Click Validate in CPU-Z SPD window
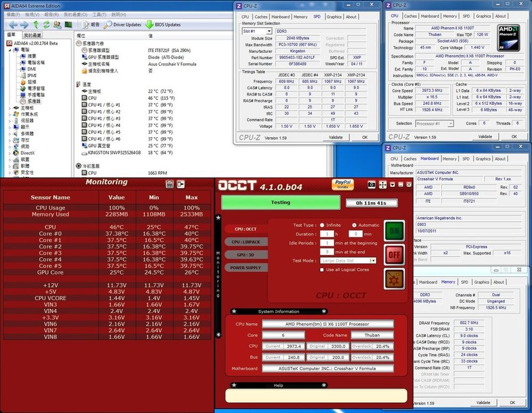The height and width of the screenshot is (413, 532). click(336, 137)
